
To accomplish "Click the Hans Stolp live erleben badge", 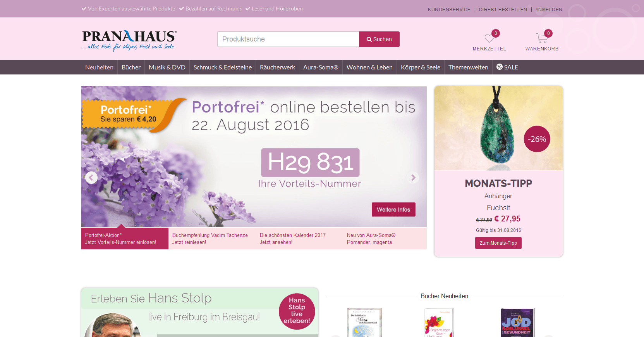I will pos(297,311).
